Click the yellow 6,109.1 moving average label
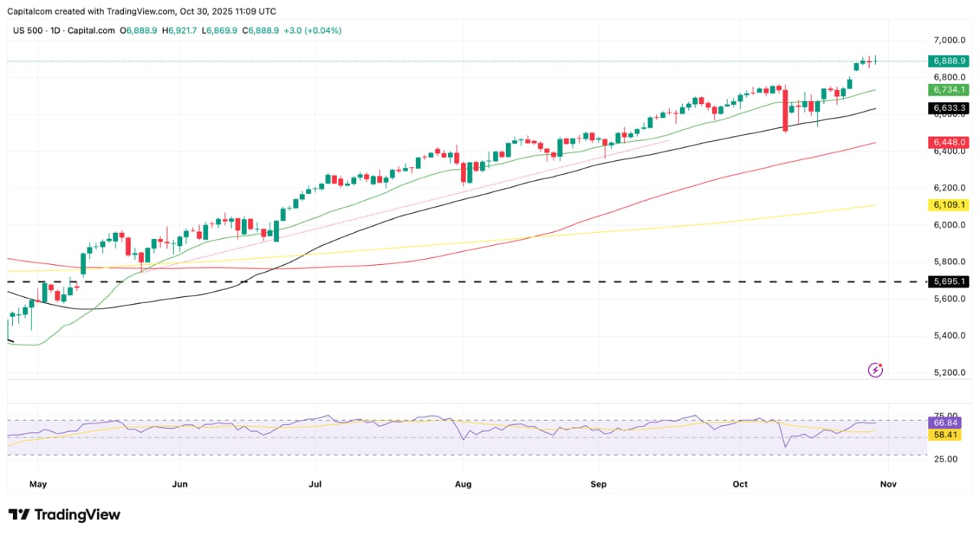The image size is (980, 536). click(948, 205)
